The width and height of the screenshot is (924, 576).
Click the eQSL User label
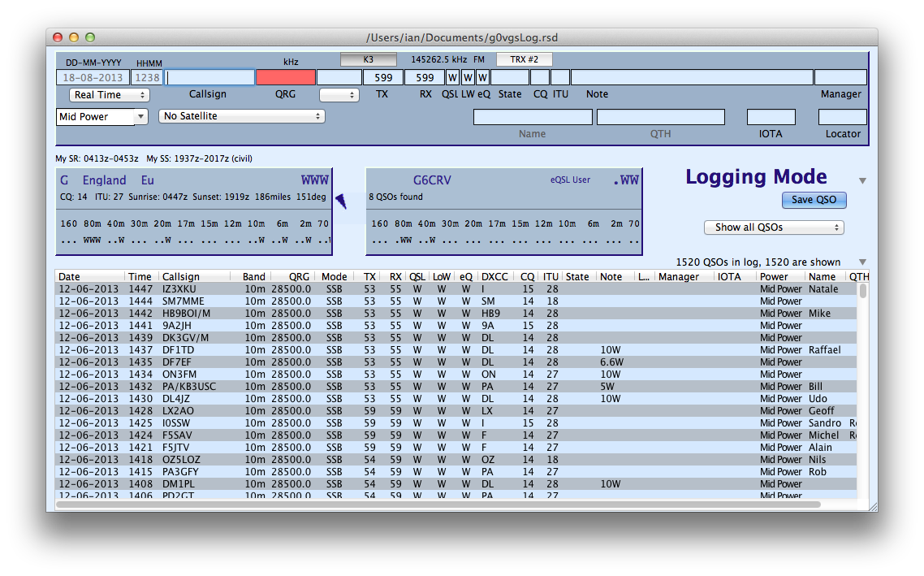coord(571,180)
